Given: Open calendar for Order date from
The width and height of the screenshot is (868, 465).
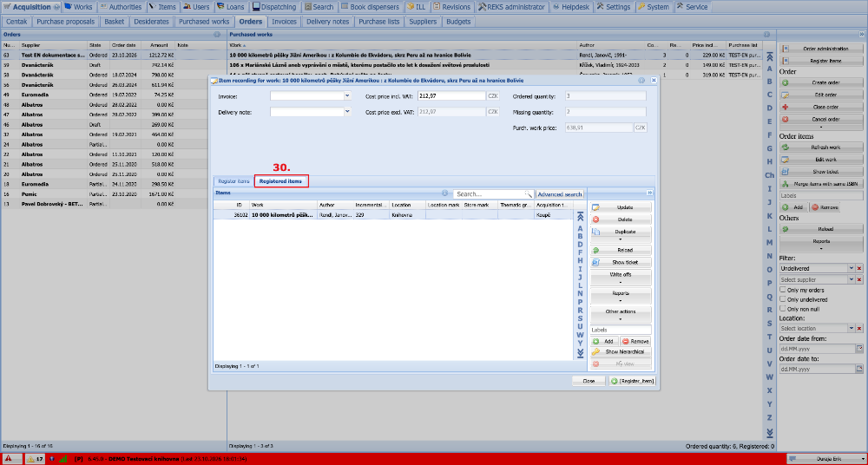Looking at the screenshot, I should [x=859, y=349].
